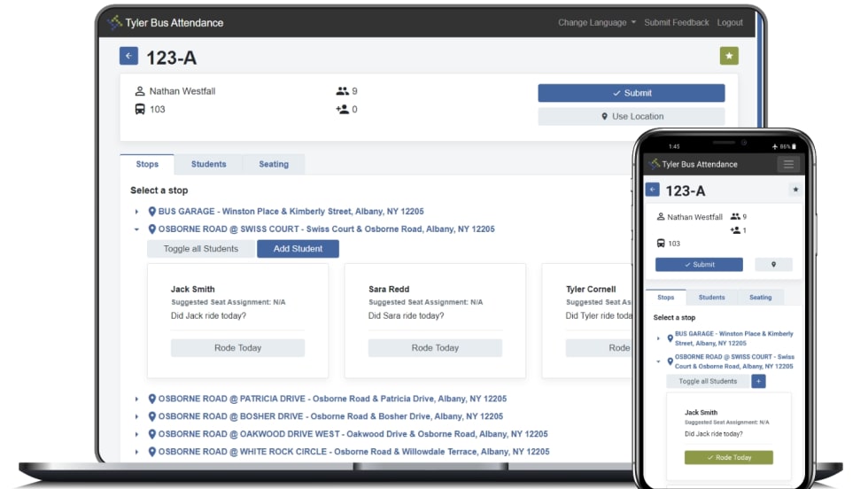Click the green star favorite icon
Image resolution: width=868 pixels, height=489 pixels.
pyautogui.click(x=729, y=57)
